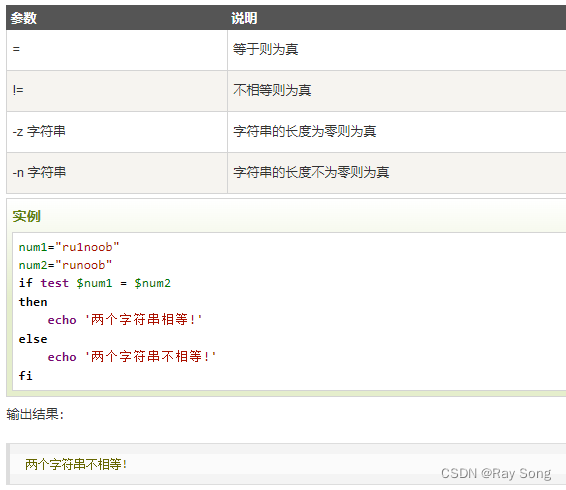Select the '字符串的长度不为零则为真' cell
Image resolution: width=566 pixels, height=490 pixels.
[397, 173]
